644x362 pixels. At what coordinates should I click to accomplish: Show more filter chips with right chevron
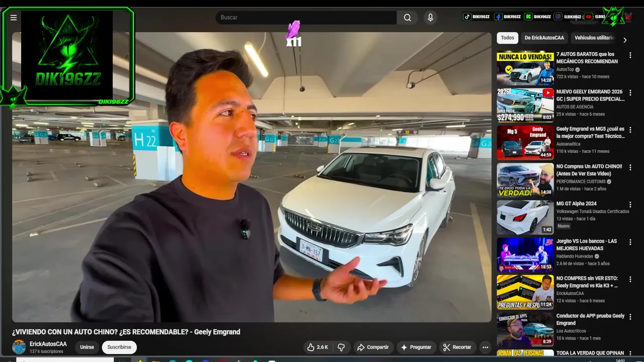(625, 40)
